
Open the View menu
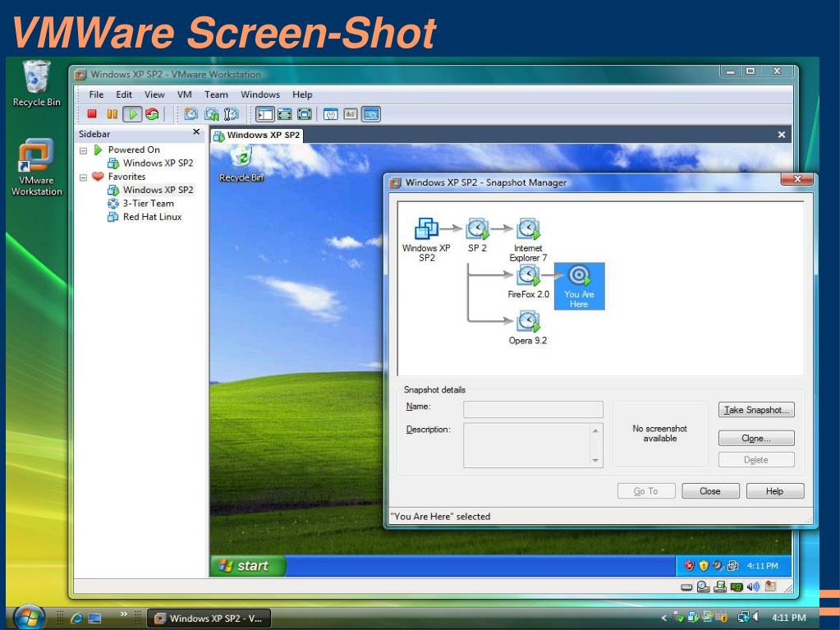154,94
